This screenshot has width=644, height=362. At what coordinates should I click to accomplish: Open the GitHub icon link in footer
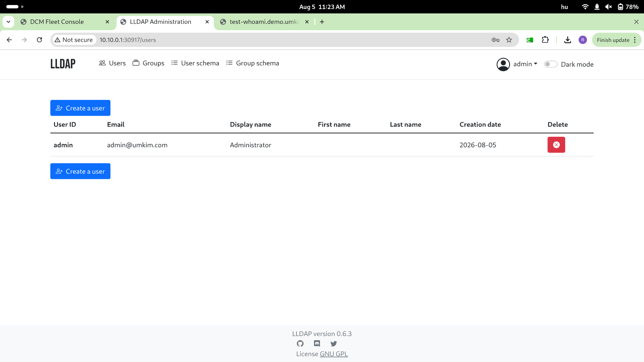tap(300, 344)
